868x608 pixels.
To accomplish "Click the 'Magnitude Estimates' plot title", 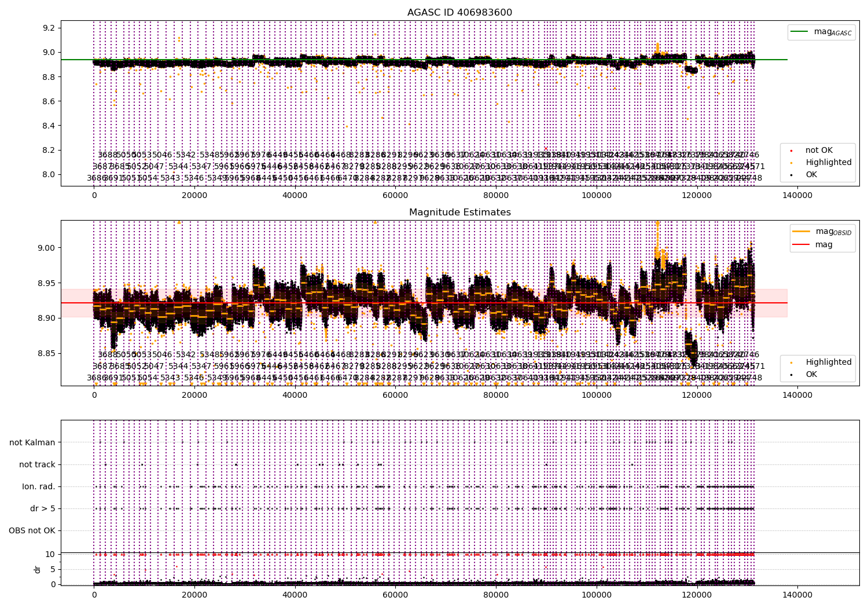I will 459,213.
